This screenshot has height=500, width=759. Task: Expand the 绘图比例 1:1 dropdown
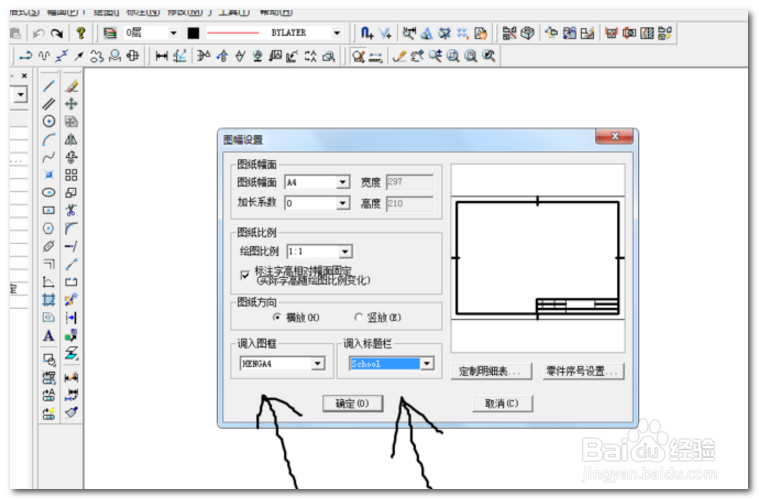click(x=345, y=251)
